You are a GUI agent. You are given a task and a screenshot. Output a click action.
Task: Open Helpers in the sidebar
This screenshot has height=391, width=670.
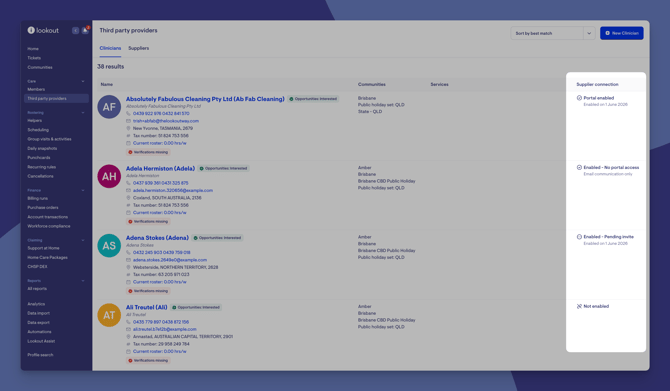point(35,121)
